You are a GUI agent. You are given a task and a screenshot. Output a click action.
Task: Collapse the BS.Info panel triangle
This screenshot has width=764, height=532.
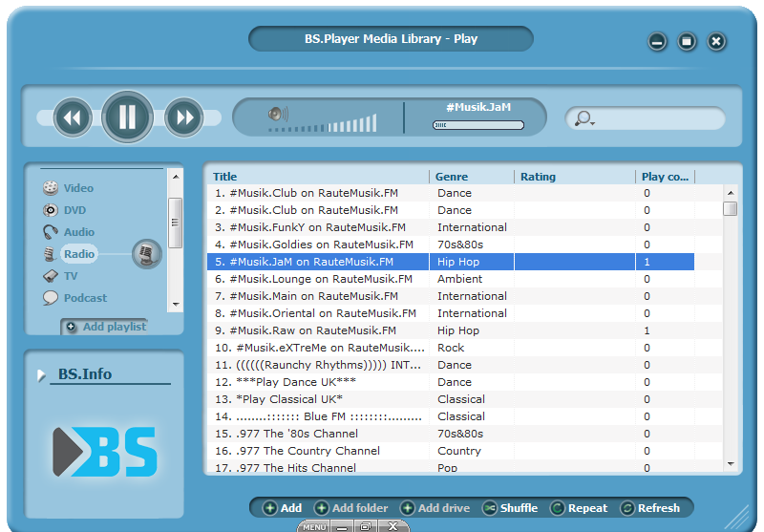(x=41, y=375)
